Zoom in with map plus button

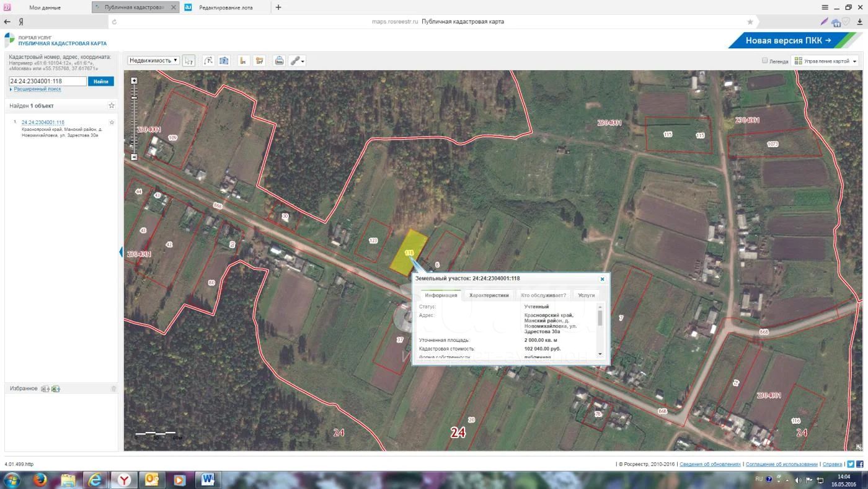pos(134,81)
